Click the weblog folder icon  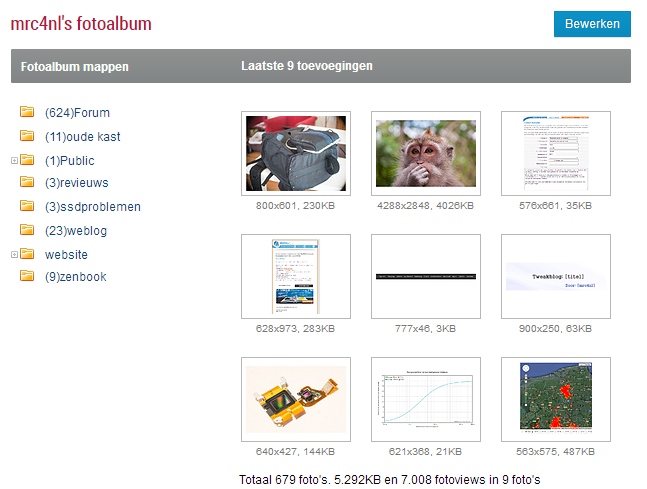[27, 229]
